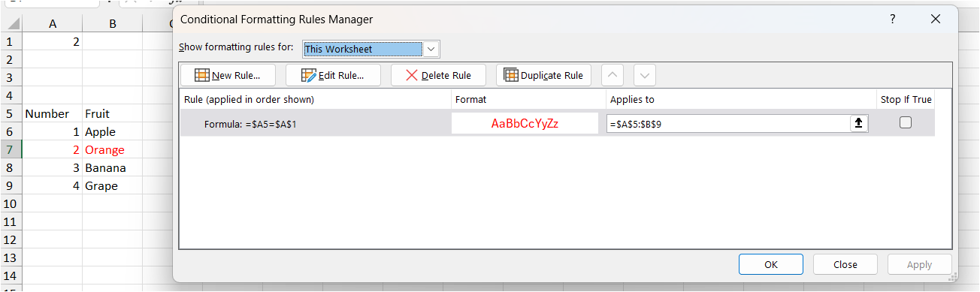Viewport: 980px width, 292px height.
Task: Select the Fruit header cell
Action: click(x=113, y=114)
